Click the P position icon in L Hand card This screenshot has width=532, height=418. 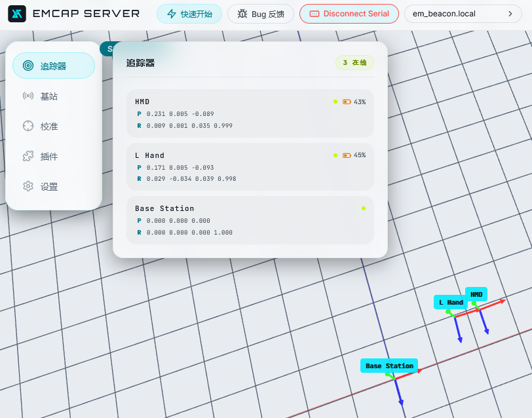(139, 167)
